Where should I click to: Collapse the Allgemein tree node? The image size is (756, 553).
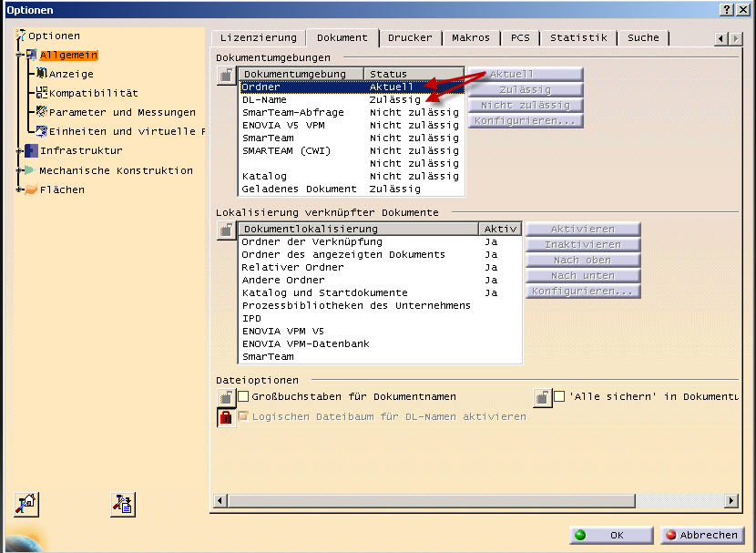click(20, 55)
